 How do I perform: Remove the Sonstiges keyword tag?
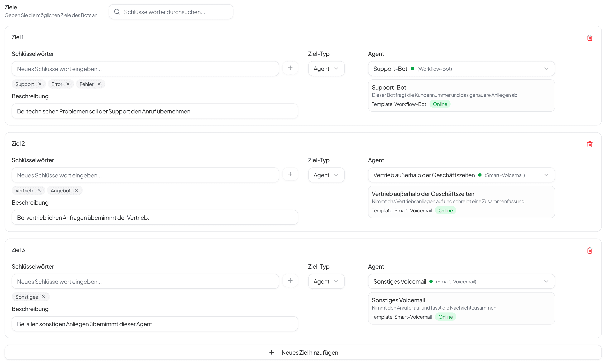point(44,297)
